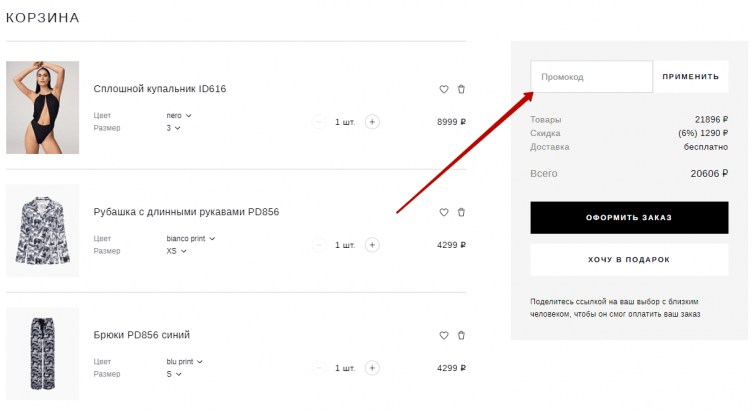752x410 pixels.
Task: Open size XS dropdown for shirt
Action: (x=176, y=251)
